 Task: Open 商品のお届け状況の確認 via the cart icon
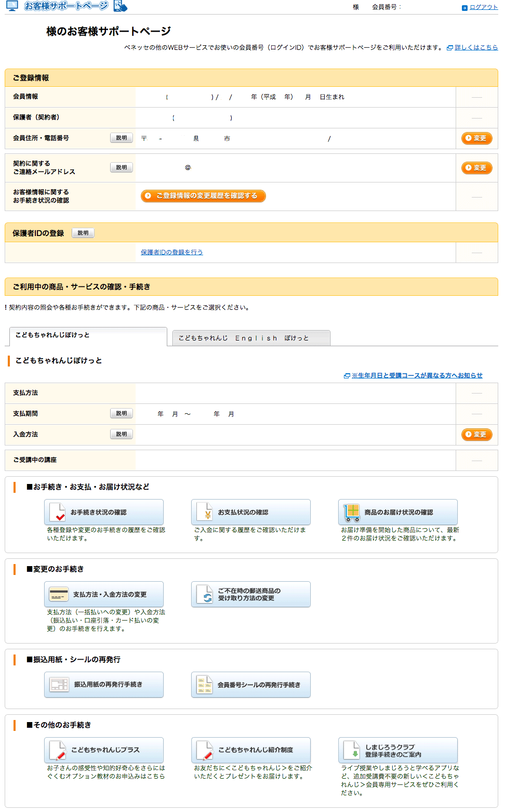coord(351,512)
